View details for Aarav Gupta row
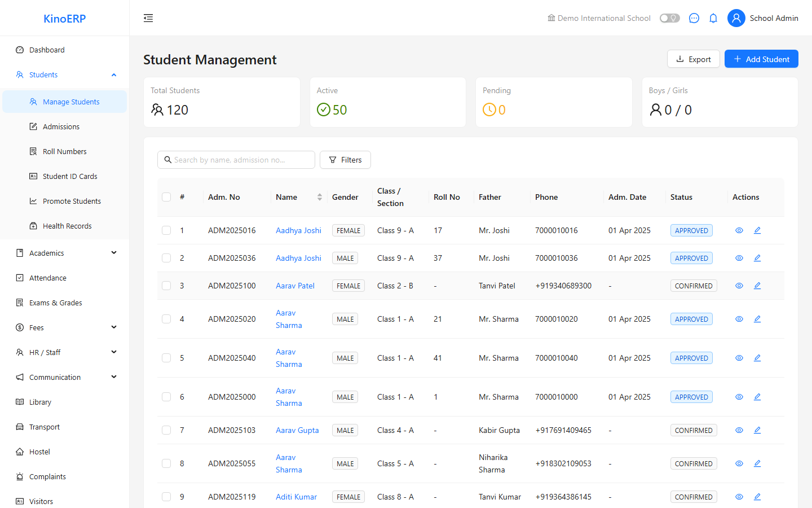812x508 pixels. pyautogui.click(x=739, y=430)
